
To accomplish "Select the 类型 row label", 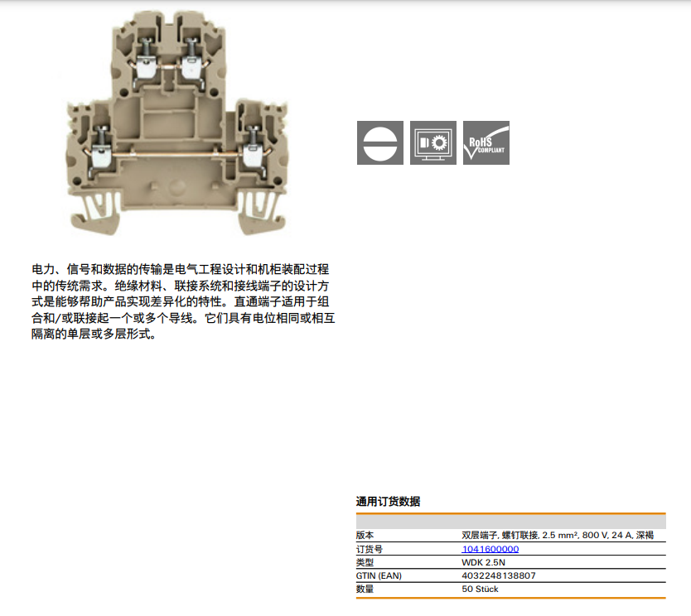I will coord(365,562).
